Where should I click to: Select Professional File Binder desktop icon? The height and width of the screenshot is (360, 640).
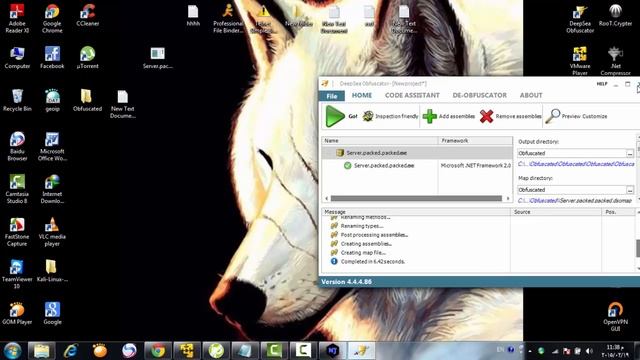[x=228, y=18]
